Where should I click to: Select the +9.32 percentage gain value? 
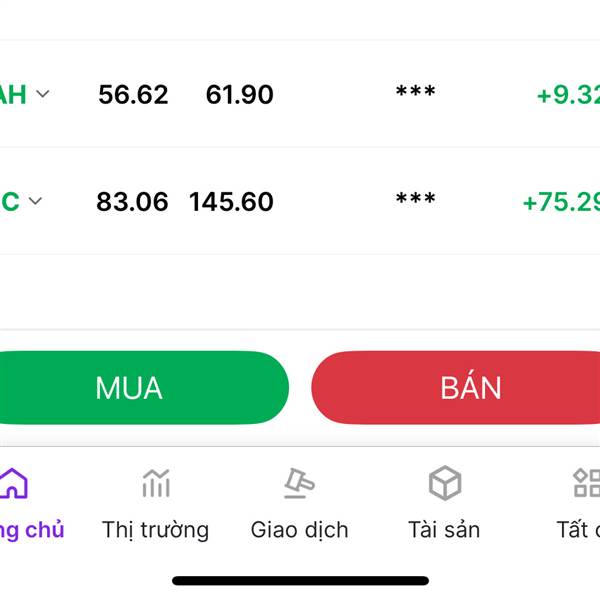(x=568, y=95)
